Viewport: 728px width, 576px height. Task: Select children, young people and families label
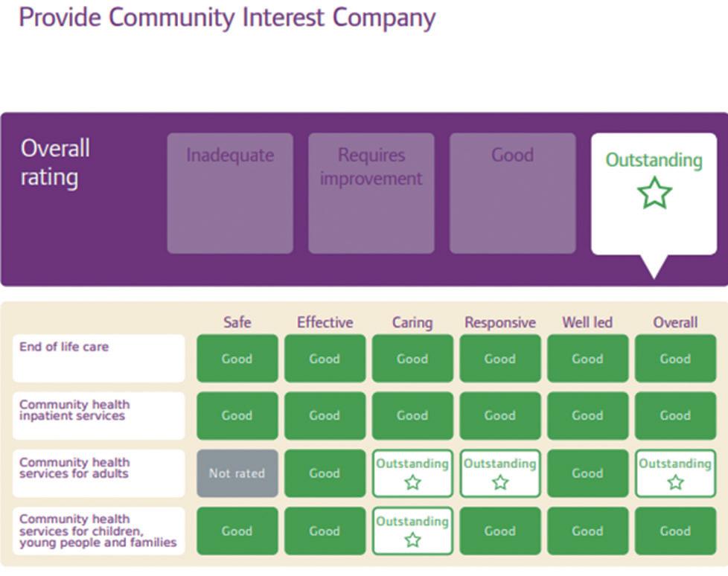point(99,531)
